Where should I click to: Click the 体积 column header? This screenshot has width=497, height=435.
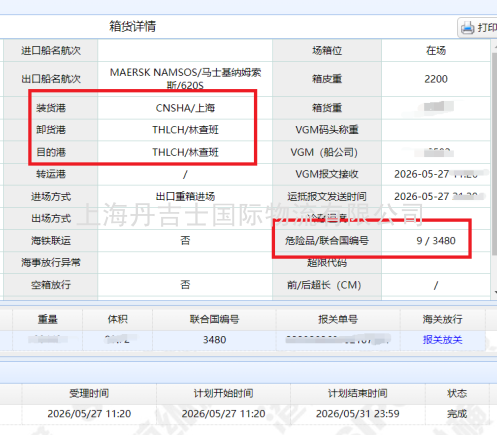(x=117, y=319)
